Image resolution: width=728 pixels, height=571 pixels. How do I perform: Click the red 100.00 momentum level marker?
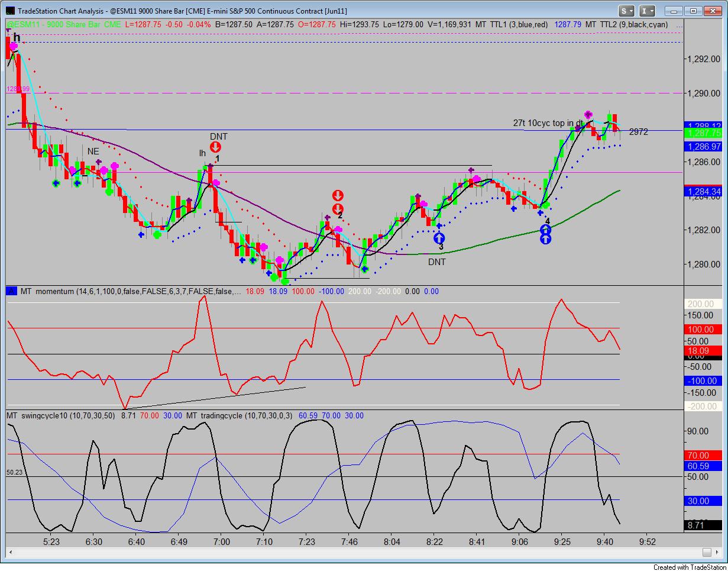click(703, 329)
